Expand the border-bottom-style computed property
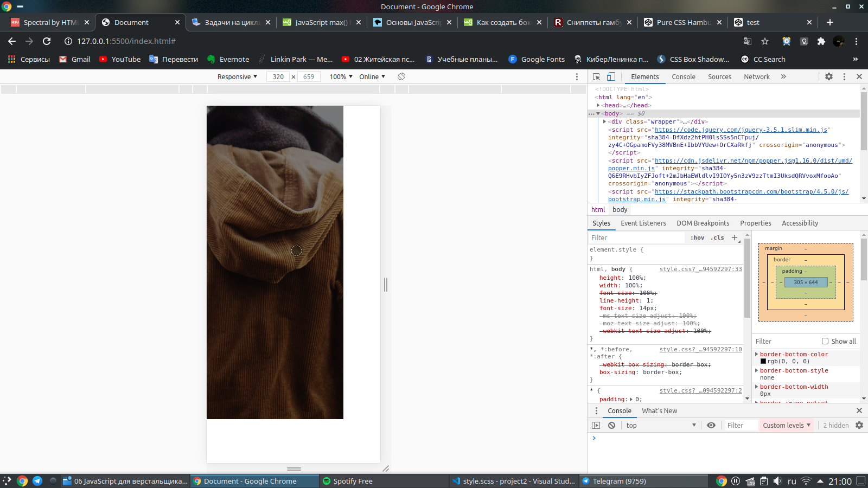This screenshot has height=488, width=868. tap(757, 370)
